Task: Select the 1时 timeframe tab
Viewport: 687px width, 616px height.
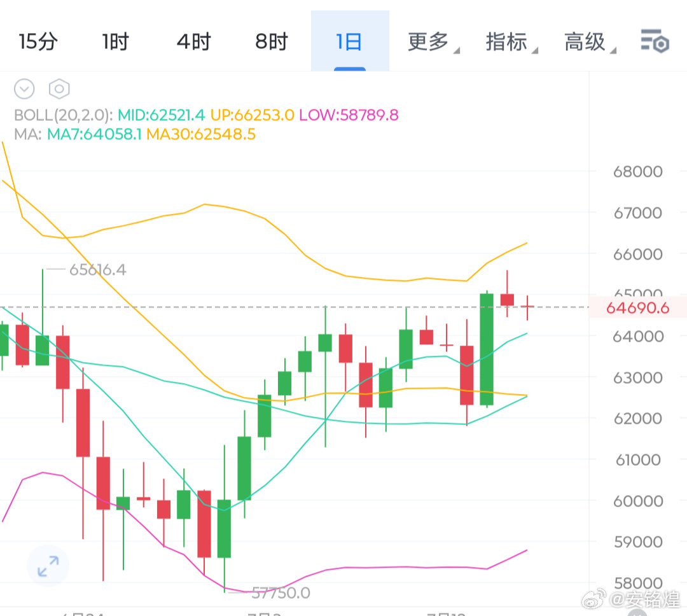Action: point(116,41)
